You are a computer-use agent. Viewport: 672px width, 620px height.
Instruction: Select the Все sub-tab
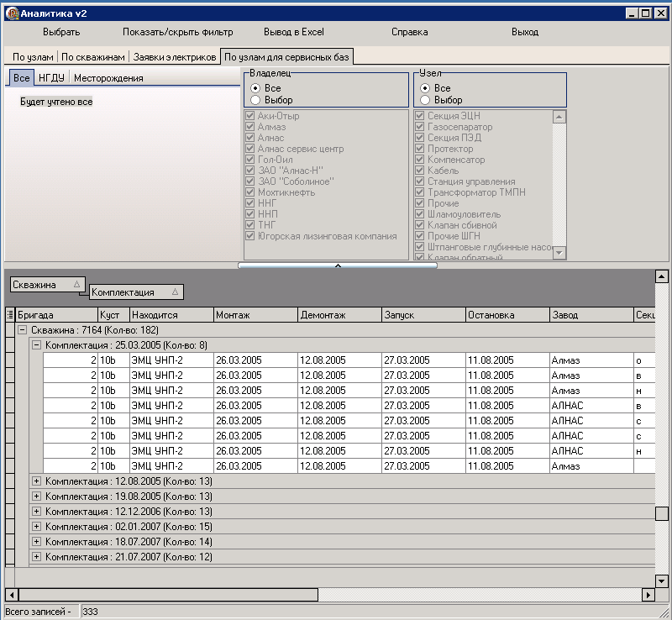(x=22, y=78)
